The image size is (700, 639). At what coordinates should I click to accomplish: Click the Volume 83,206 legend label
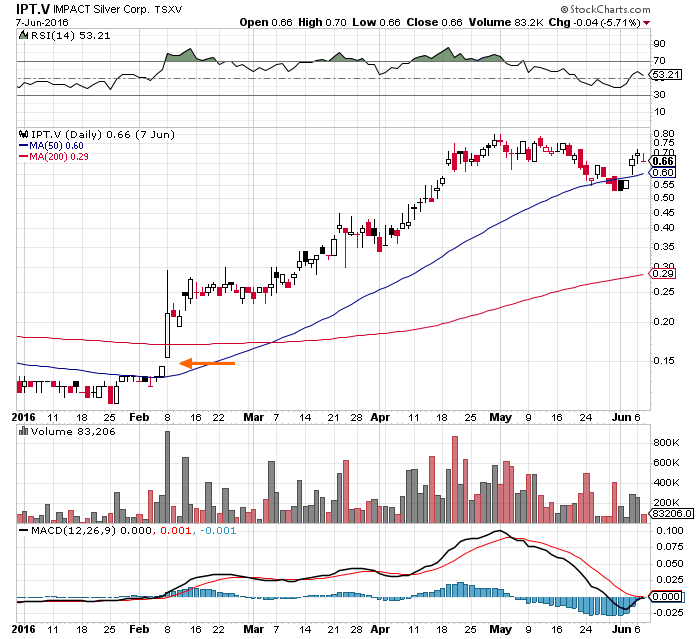(x=73, y=432)
